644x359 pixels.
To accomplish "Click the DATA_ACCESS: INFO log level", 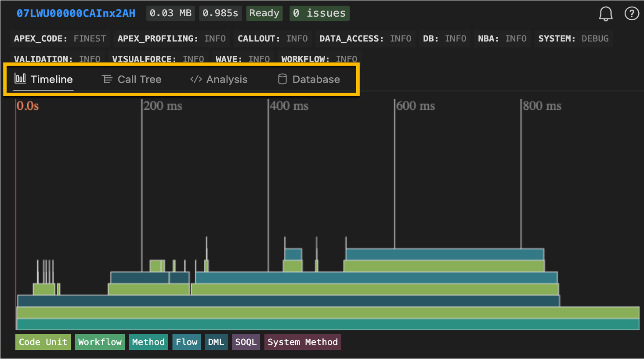I will (x=365, y=39).
